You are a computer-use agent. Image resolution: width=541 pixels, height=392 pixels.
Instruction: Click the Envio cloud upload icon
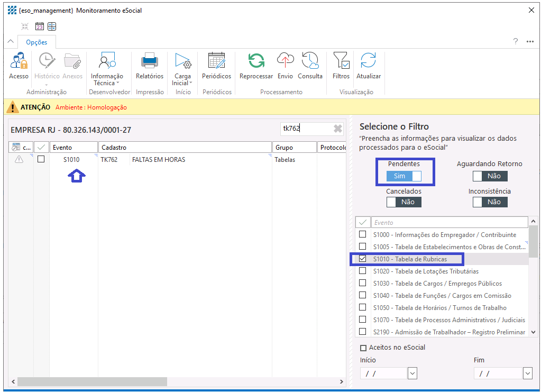285,62
